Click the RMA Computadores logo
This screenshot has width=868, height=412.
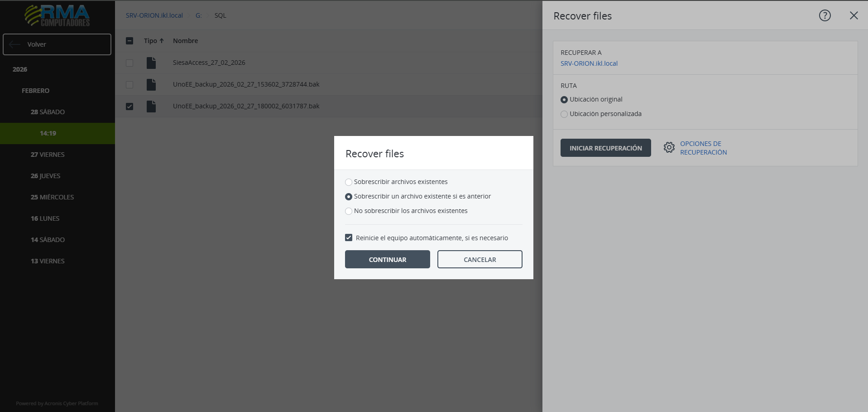(57, 15)
